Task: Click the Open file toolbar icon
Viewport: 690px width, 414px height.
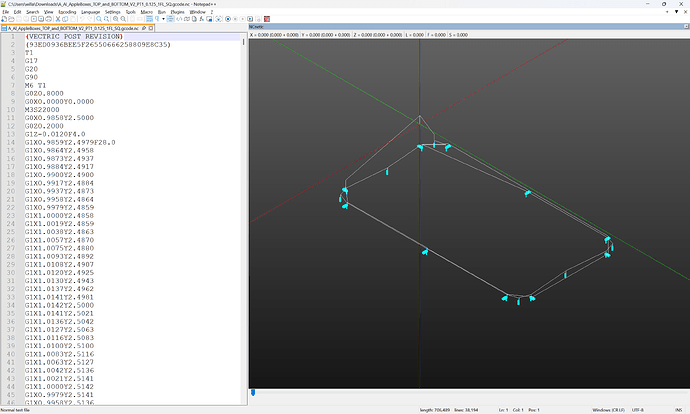Action: point(11,19)
